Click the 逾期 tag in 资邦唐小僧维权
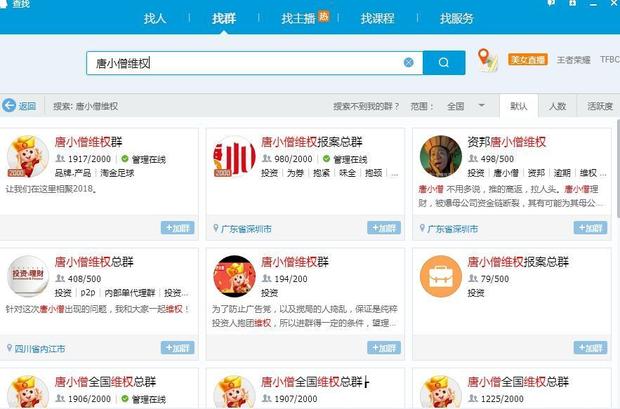The width and height of the screenshot is (620, 409). pos(562,173)
